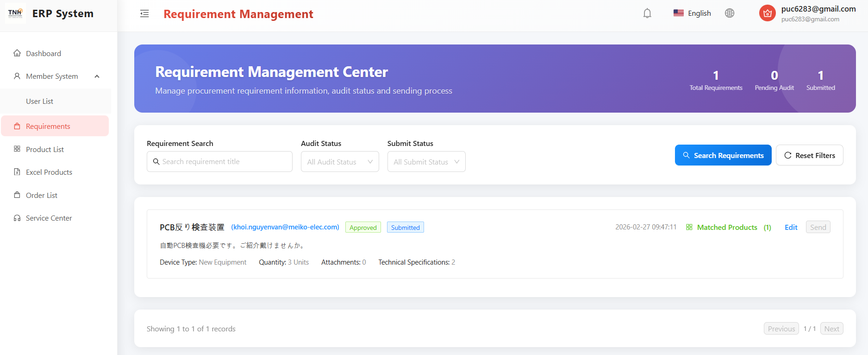Click the Reset Filters button

point(810,155)
